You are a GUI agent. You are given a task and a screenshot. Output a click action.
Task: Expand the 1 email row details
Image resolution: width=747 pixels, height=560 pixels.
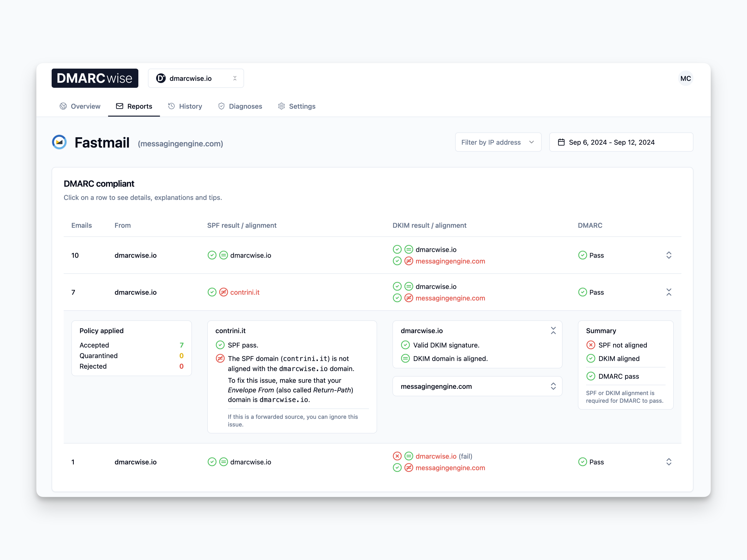[x=669, y=462]
